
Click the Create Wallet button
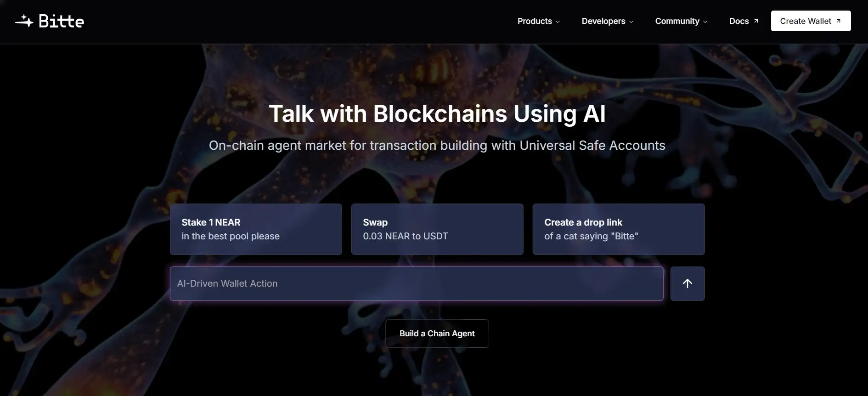(811, 21)
